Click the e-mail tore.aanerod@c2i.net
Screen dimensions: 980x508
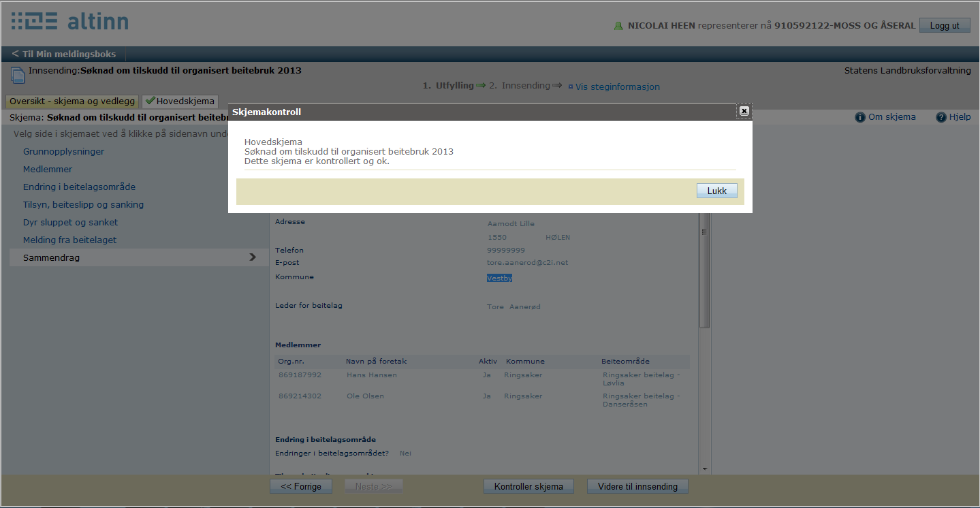pyautogui.click(x=527, y=262)
